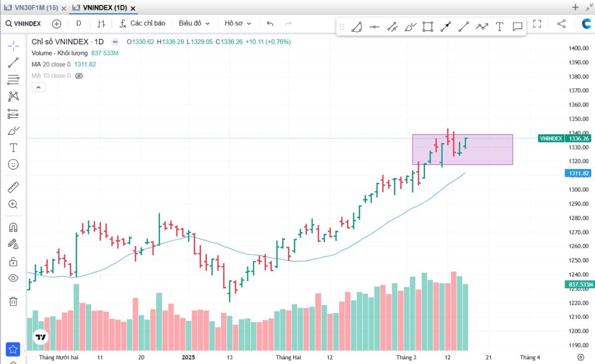Open the emoji icons tool
The width and height of the screenshot is (595, 364).
[13, 164]
